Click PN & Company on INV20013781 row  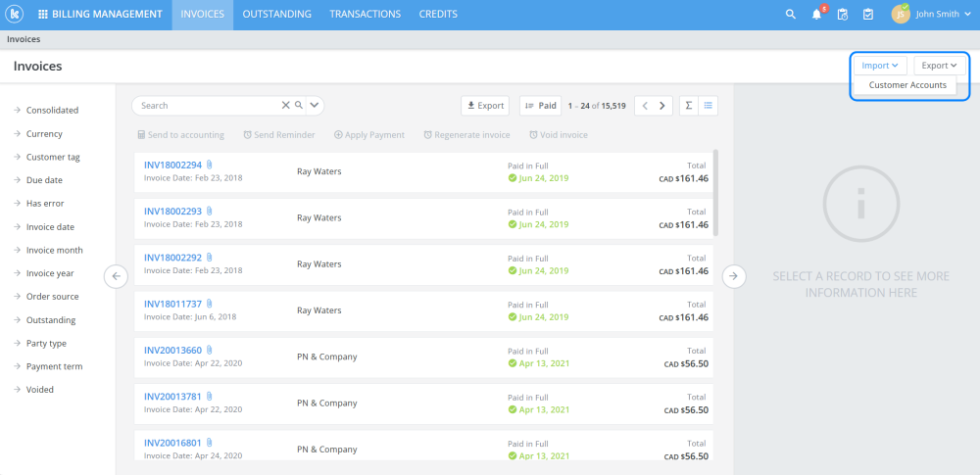tap(327, 404)
